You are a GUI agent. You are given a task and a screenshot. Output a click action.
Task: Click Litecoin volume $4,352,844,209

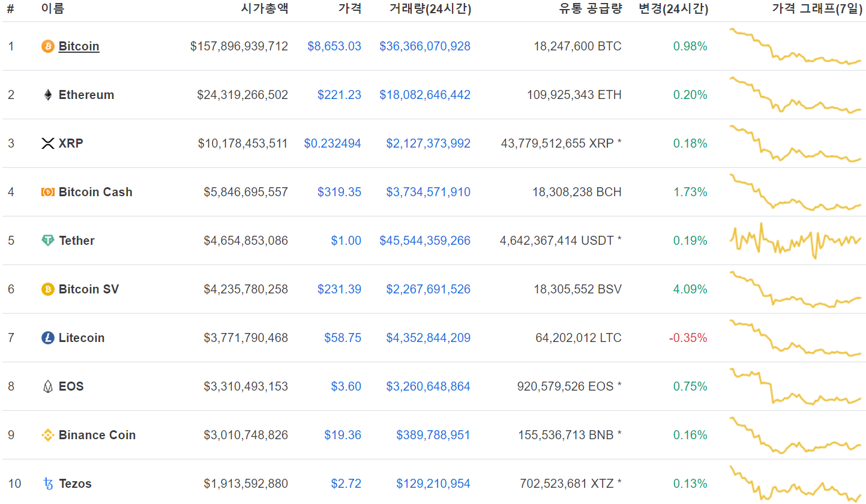(428, 338)
